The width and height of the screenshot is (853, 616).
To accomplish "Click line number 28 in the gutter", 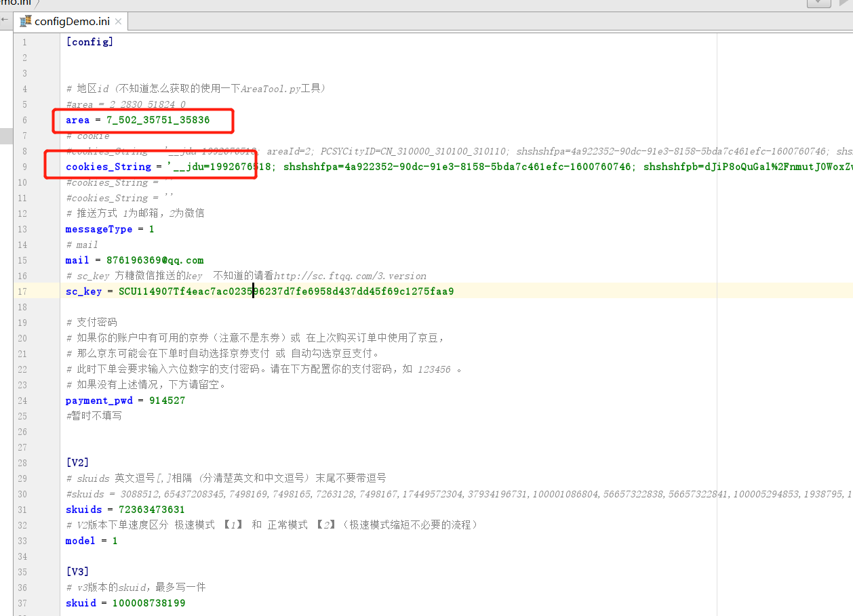I will pos(23,463).
